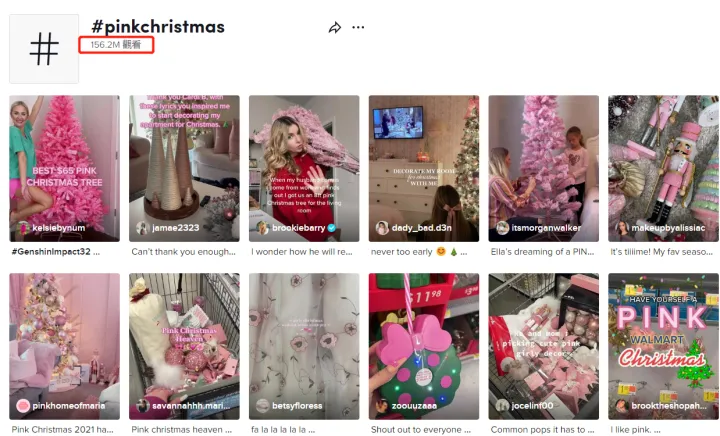Click the #pinkchristmas page title

click(x=158, y=27)
